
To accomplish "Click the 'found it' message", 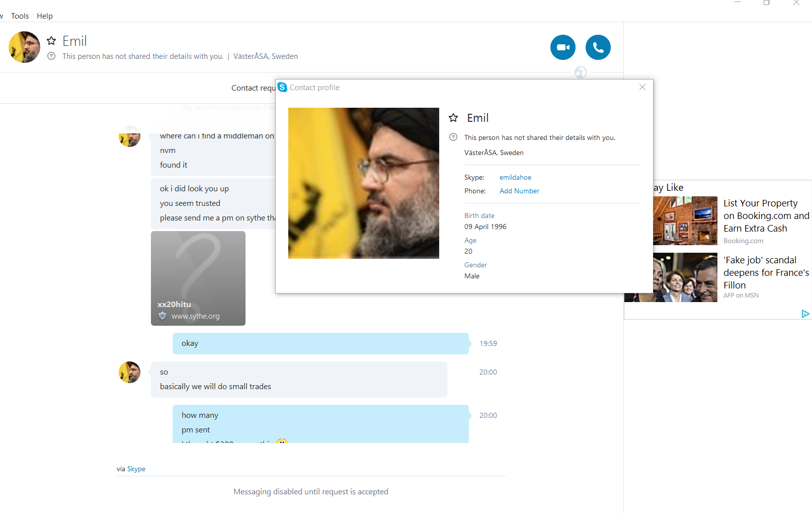I will (174, 165).
